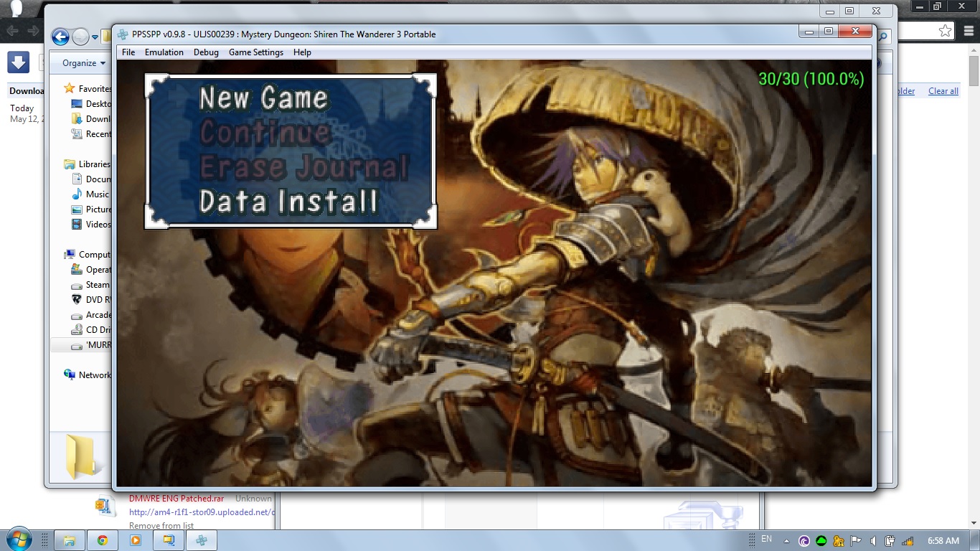Open the Organize dropdown in Explorer

pos(83,63)
